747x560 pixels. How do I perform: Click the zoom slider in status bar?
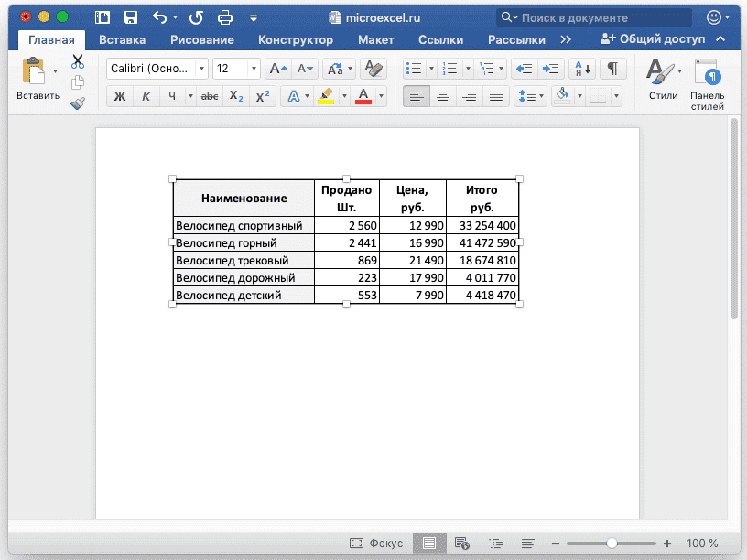(x=612, y=543)
